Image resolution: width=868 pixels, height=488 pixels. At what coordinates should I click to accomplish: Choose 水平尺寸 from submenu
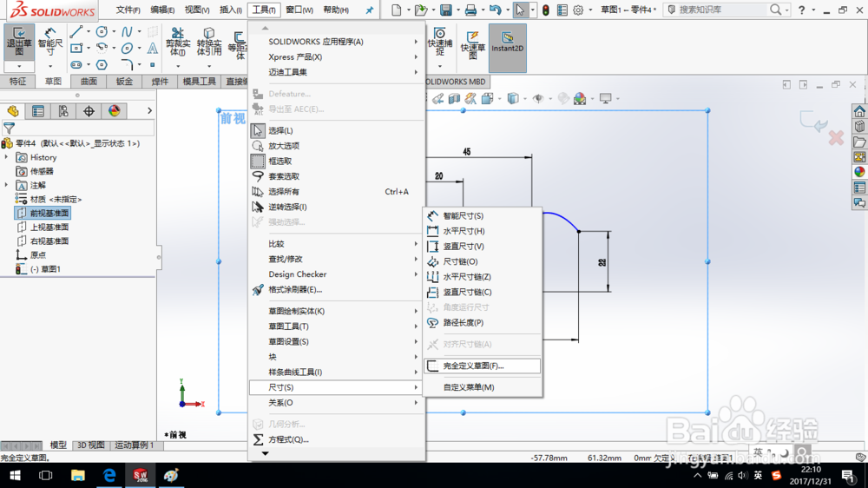coord(482,231)
